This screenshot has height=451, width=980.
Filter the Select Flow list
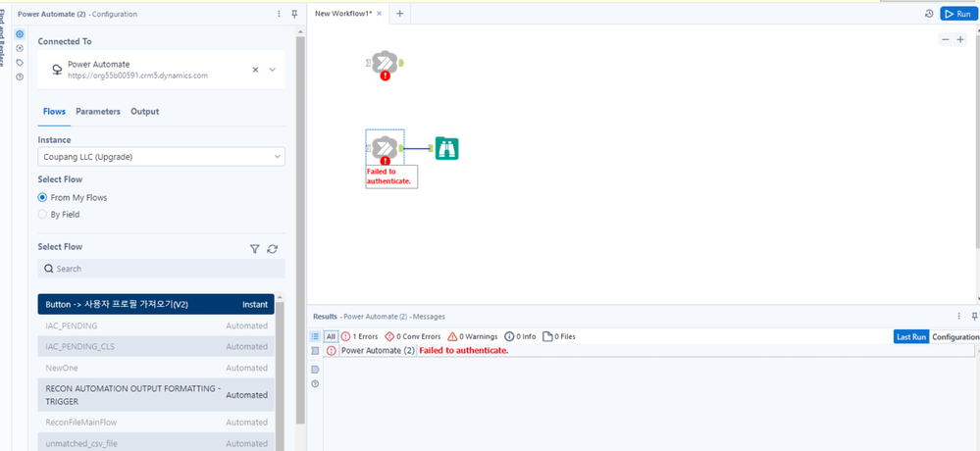coord(254,249)
